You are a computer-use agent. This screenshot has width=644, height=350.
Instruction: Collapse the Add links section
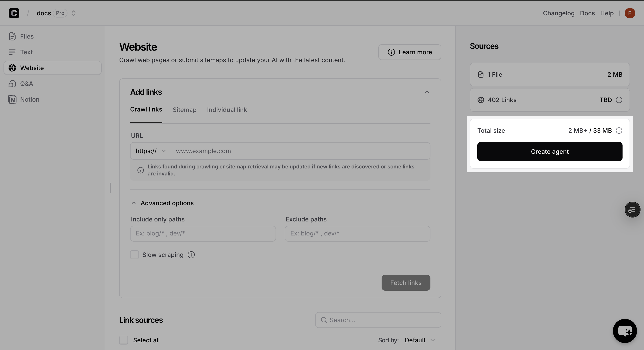[427, 92]
